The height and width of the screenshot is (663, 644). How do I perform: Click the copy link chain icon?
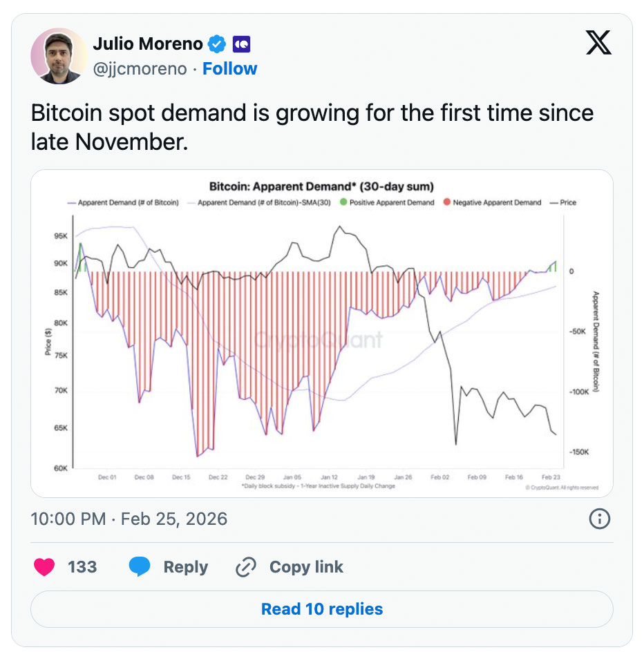coord(246,567)
